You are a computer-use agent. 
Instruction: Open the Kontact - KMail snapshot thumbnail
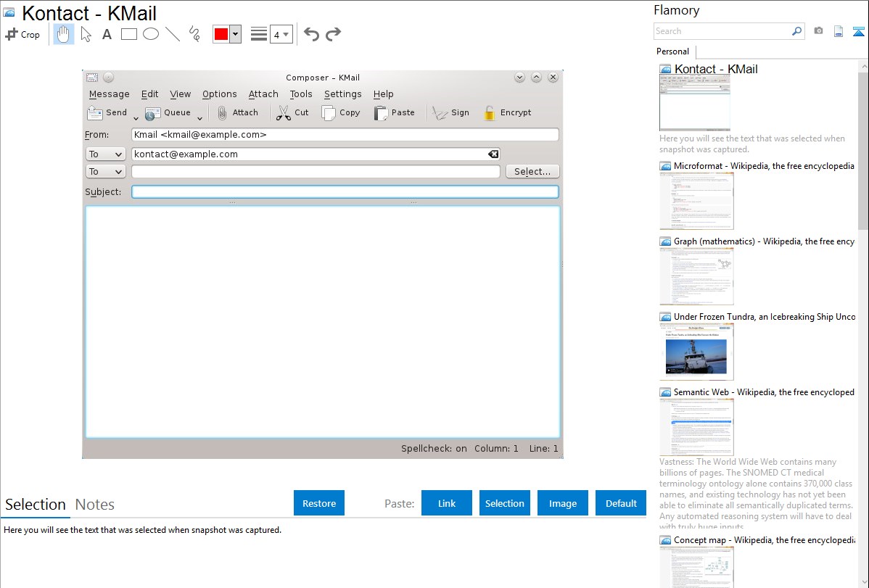click(695, 104)
